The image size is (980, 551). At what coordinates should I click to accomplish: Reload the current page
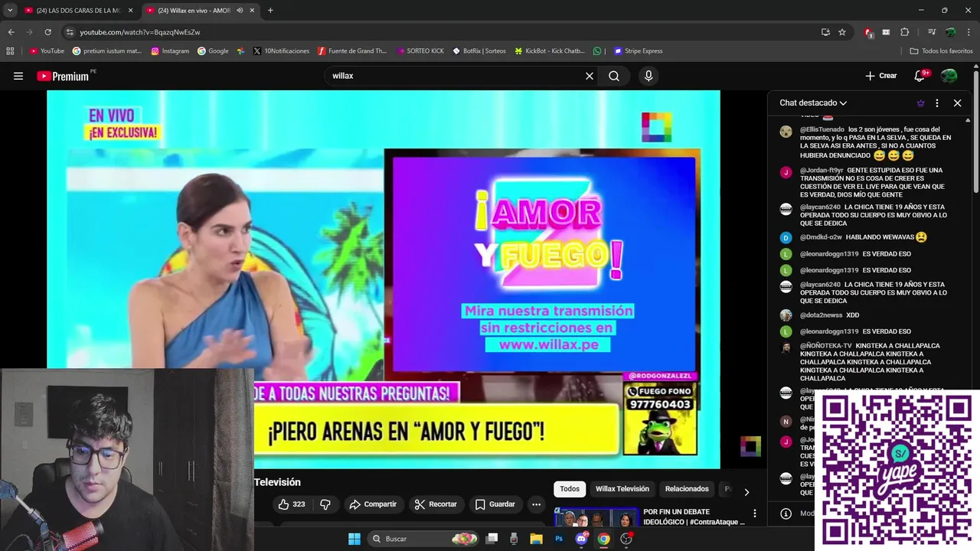coord(47,32)
